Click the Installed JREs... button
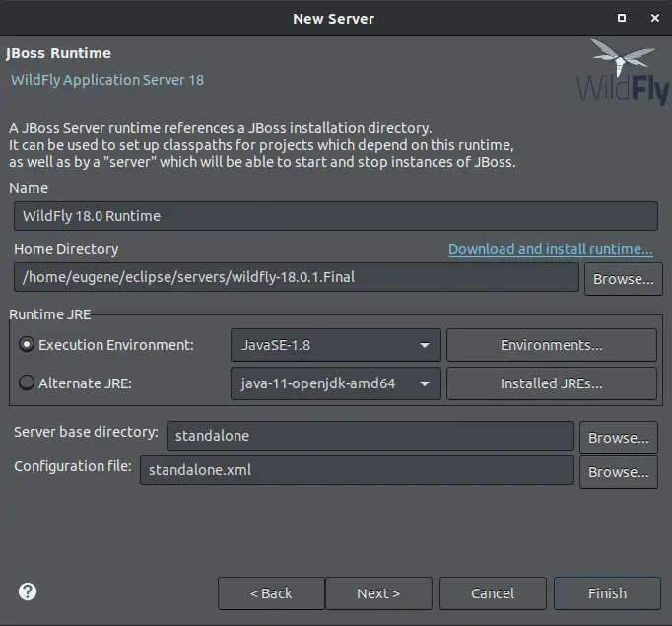The width and height of the screenshot is (672, 626). [x=552, y=383]
